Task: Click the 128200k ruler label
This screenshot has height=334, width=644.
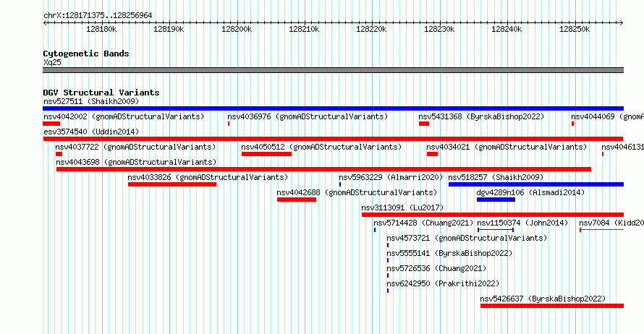Action: coord(237,30)
